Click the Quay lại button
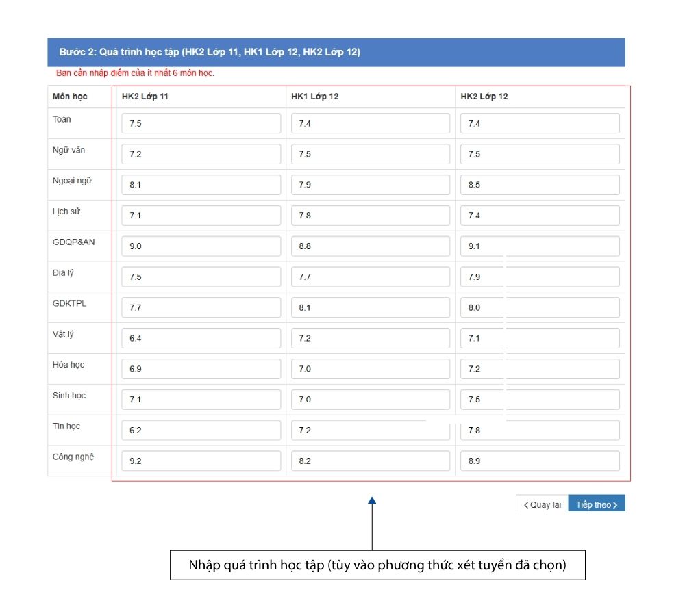 click(542, 504)
